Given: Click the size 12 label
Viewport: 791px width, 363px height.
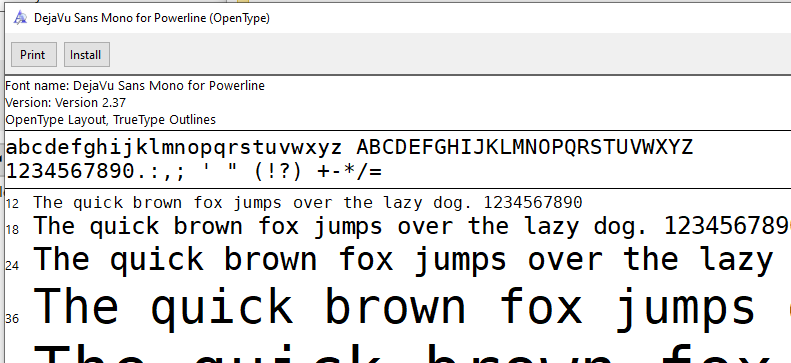Looking at the screenshot, I should click(12, 204).
